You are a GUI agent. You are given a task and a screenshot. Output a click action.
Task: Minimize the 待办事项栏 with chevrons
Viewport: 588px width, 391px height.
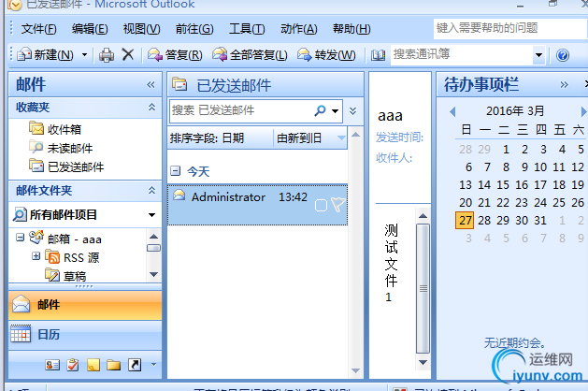pyautogui.click(x=564, y=85)
